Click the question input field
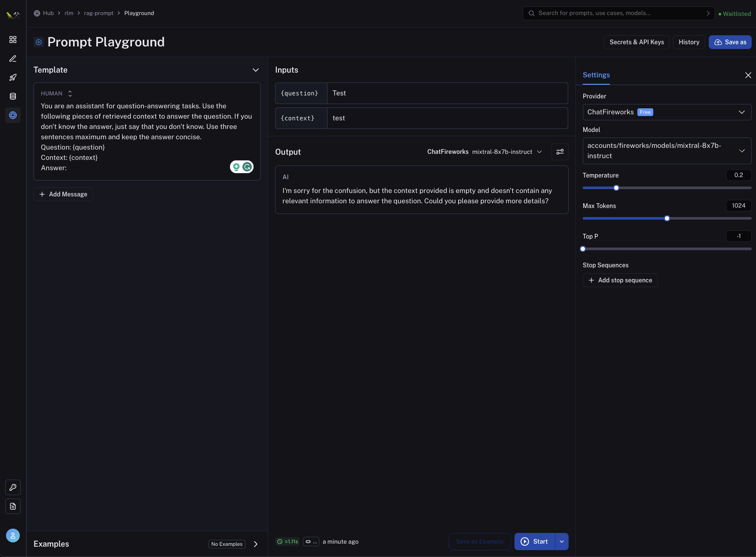This screenshot has height=557, width=756. pos(447,93)
